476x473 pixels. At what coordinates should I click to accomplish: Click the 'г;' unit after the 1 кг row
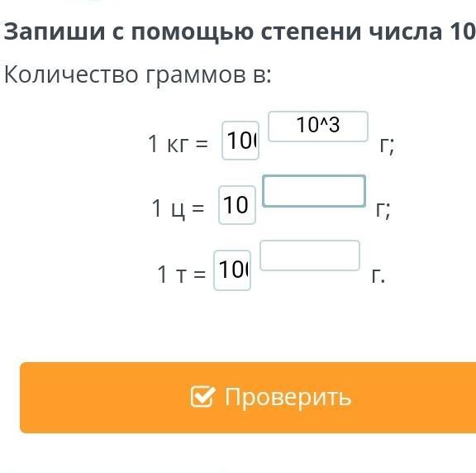pos(387,146)
